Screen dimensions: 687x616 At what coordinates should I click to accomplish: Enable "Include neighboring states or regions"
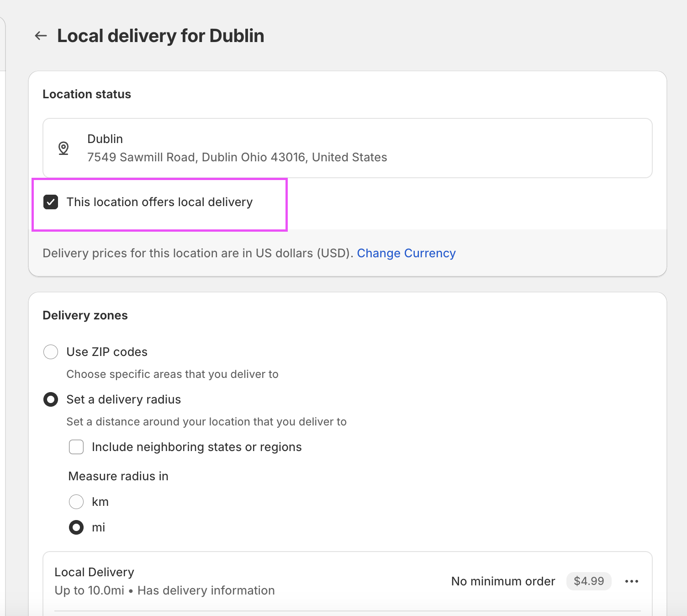click(76, 447)
